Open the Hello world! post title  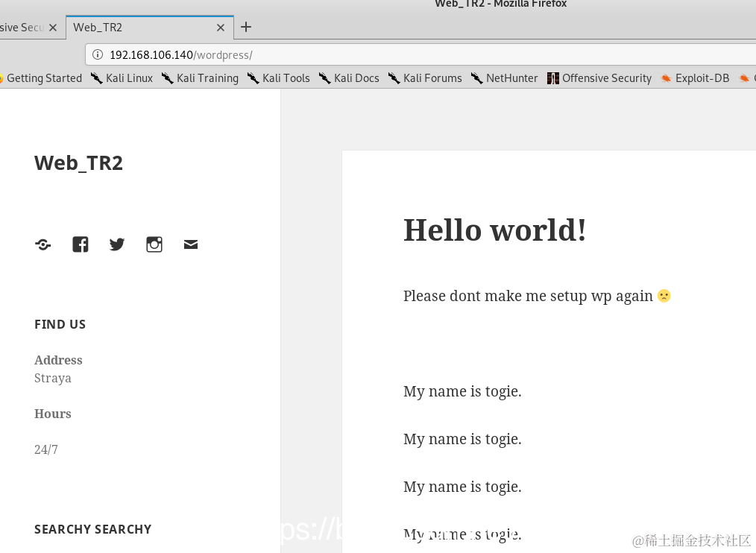[494, 230]
